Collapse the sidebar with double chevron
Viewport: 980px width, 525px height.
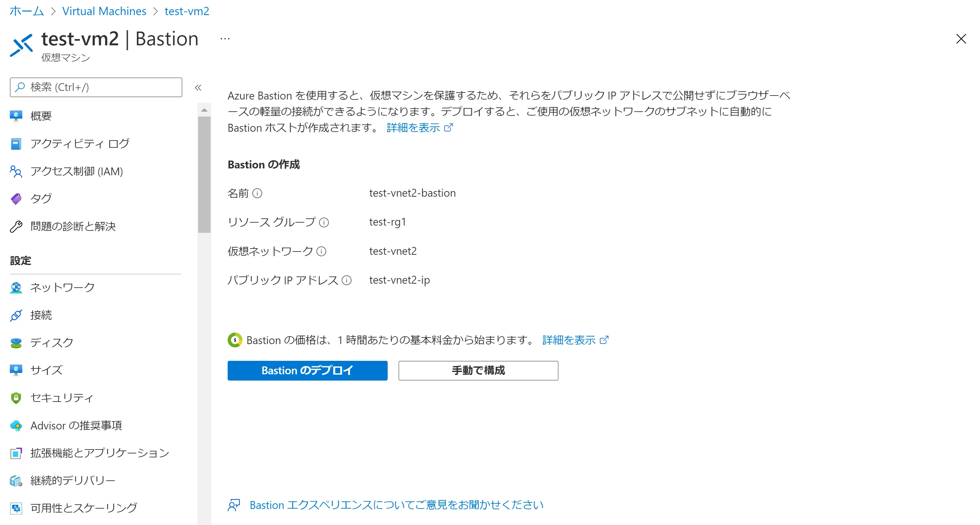[198, 88]
